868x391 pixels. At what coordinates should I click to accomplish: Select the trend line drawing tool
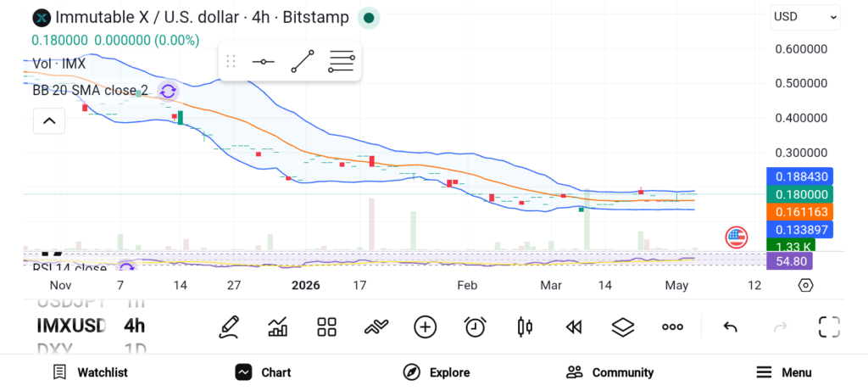[x=303, y=61]
